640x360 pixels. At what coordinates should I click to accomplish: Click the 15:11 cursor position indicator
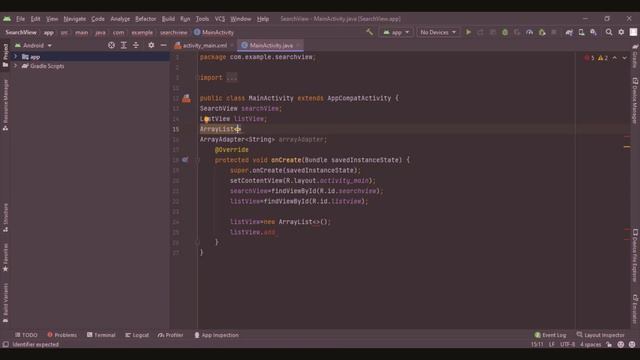(x=537, y=344)
